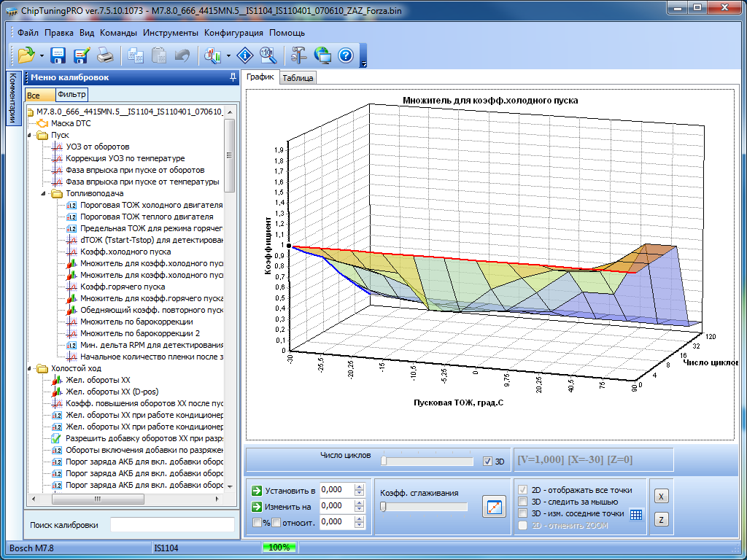
Task: Click the globe with monitor icon
Action: coord(322,55)
